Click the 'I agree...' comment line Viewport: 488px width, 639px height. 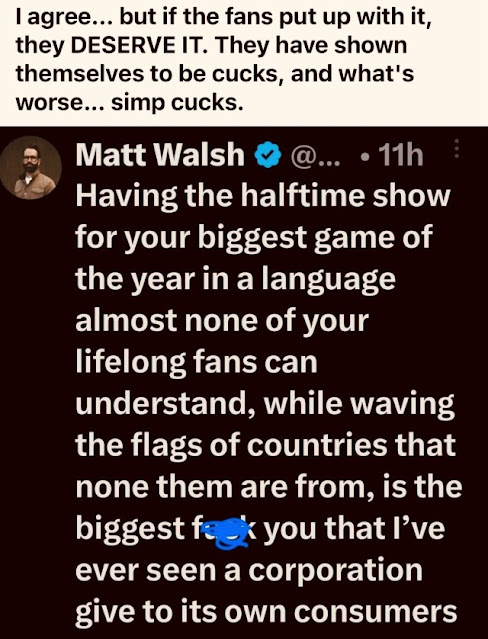[x=223, y=18]
